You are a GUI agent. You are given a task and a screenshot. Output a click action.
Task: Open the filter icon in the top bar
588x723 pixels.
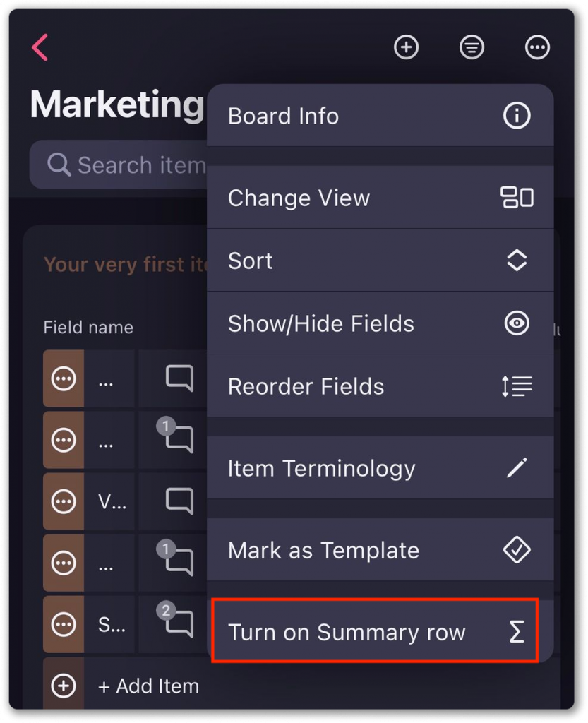(471, 47)
